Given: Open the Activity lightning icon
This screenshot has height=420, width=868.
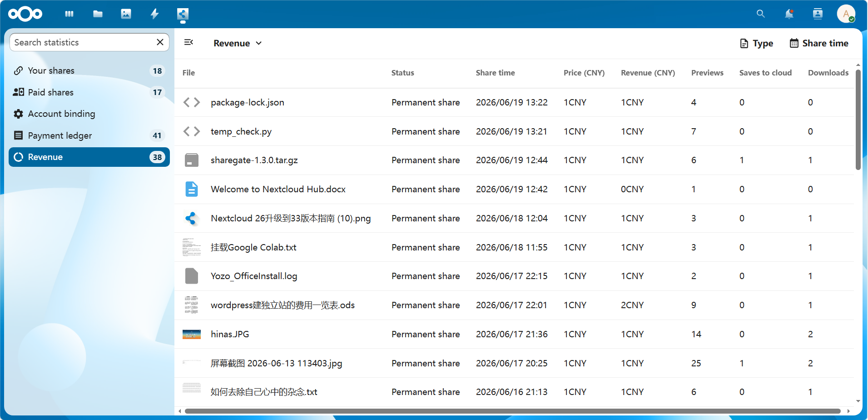Looking at the screenshot, I should pyautogui.click(x=154, y=14).
